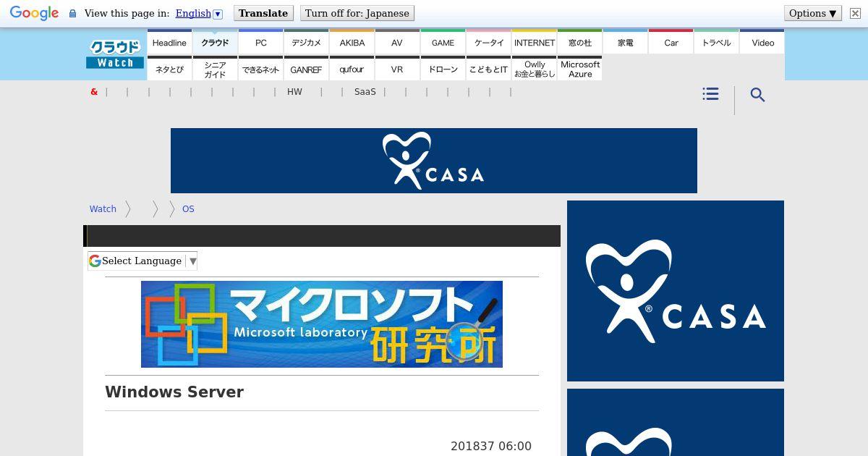This screenshot has width=868, height=456.
Task: Click Turn off for: Japanese button
Action: click(x=357, y=13)
